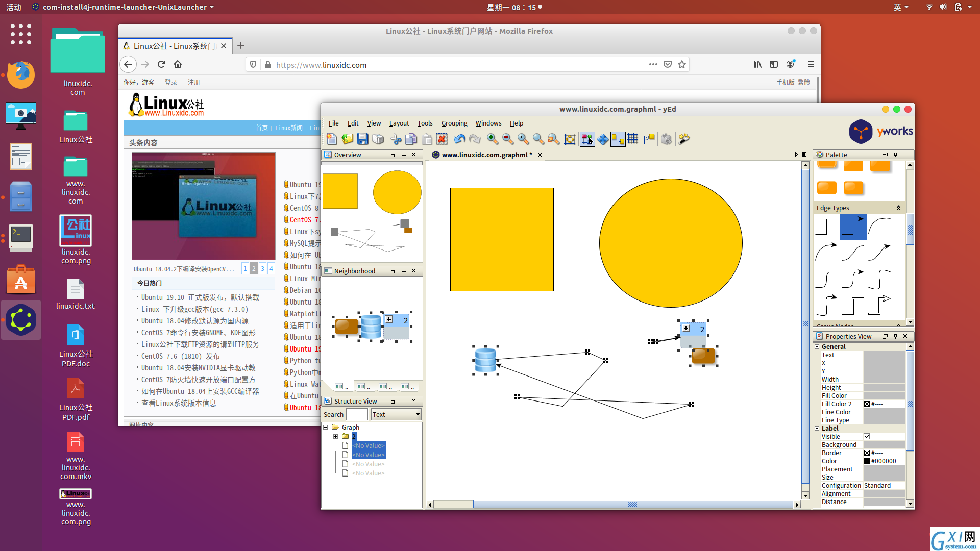Pin the Neighborhood panel

[x=404, y=271]
